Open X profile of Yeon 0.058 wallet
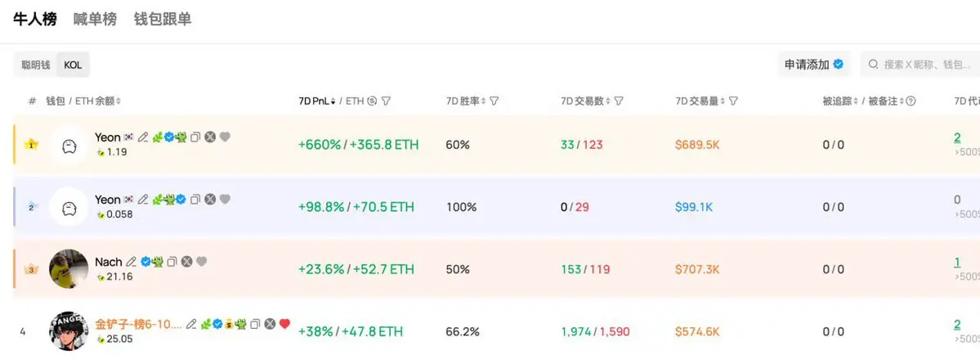Screen dimensions: 980x364 (x=210, y=200)
